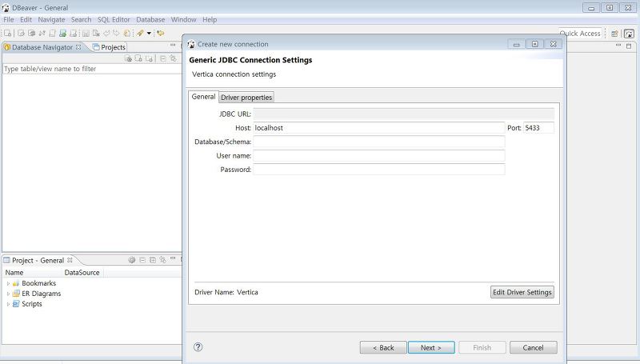Open the gear settings icon in Project panel

pyautogui.click(x=132, y=260)
